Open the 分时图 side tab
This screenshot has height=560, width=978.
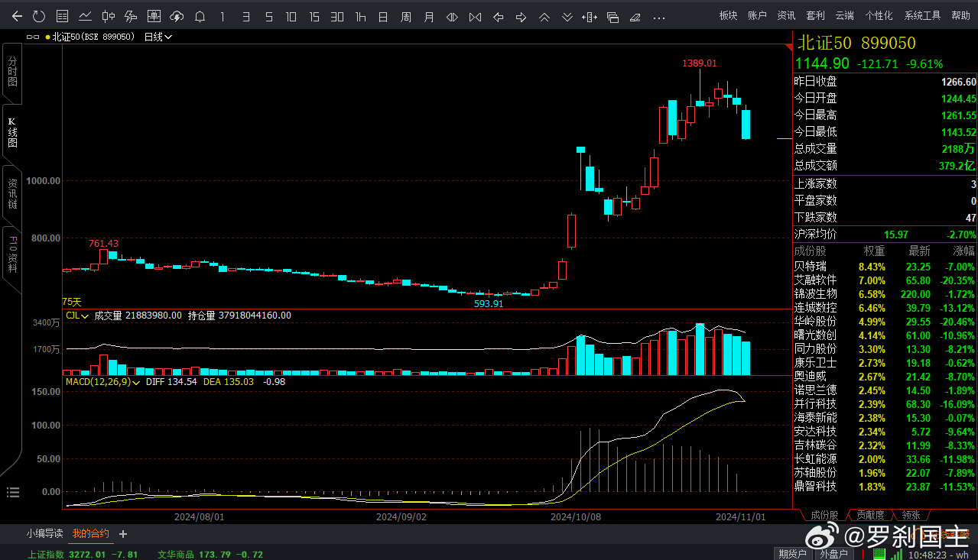coord(12,71)
